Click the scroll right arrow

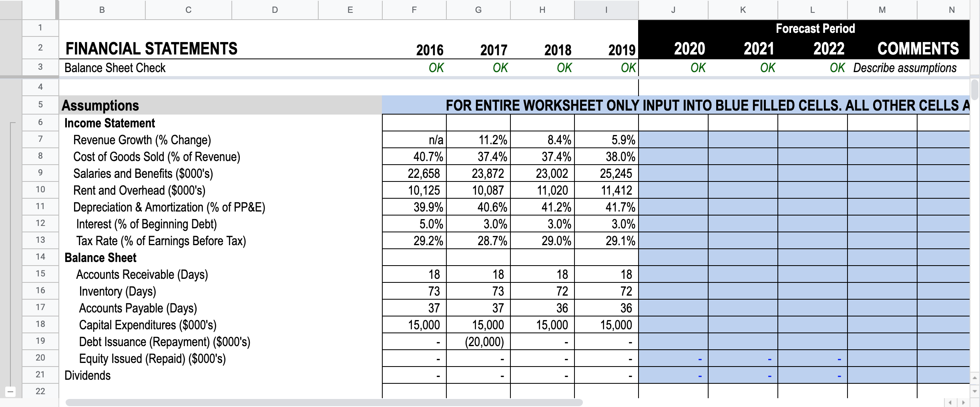[x=964, y=403]
